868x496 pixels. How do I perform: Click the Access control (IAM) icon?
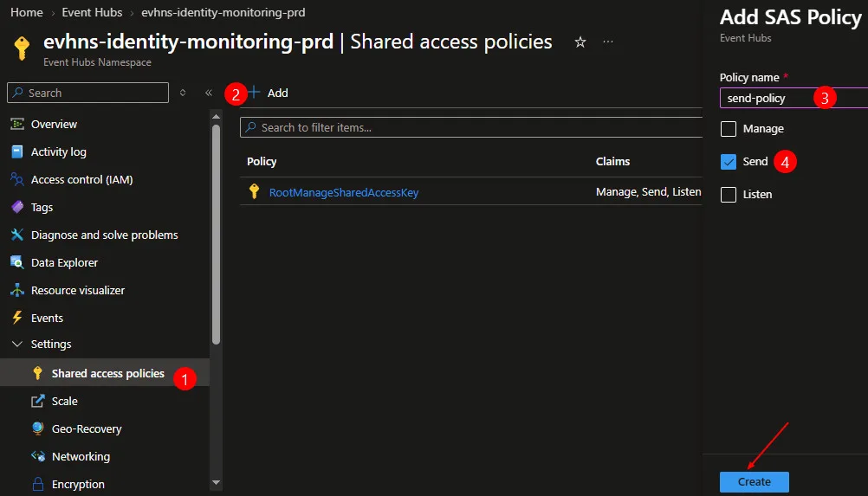(x=17, y=179)
